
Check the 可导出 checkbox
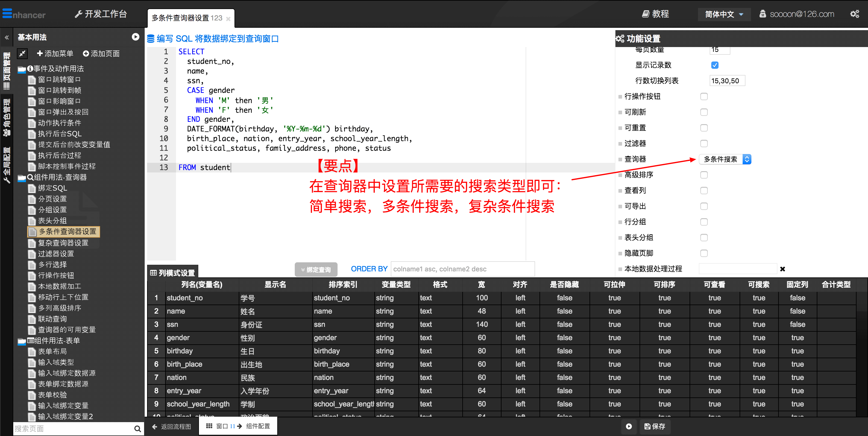(x=703, y=206)
